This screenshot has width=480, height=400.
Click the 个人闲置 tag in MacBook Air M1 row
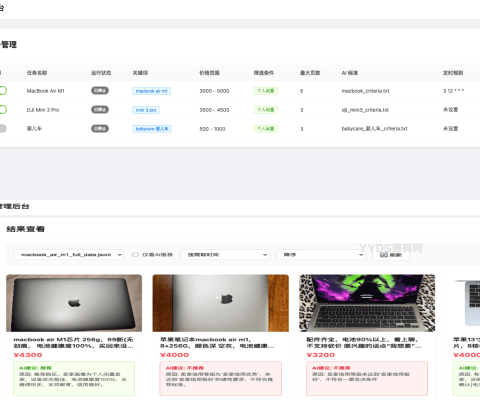[266, 91]
